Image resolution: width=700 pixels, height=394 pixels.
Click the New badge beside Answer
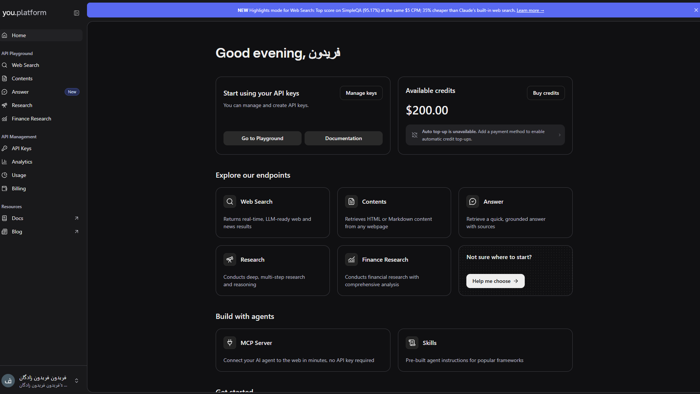72,92
